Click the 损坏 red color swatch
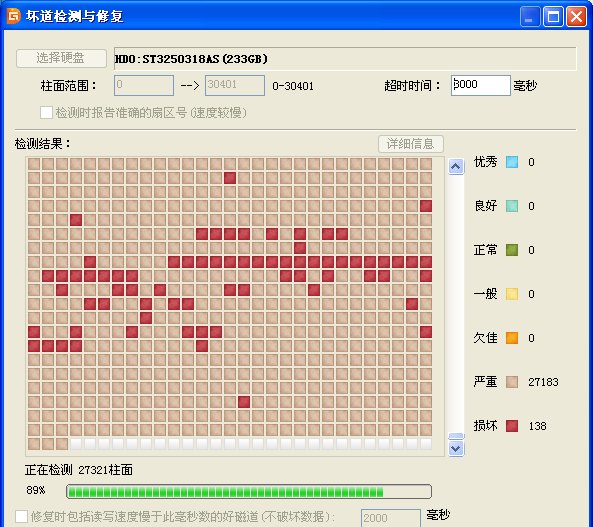 click(512, 426)
